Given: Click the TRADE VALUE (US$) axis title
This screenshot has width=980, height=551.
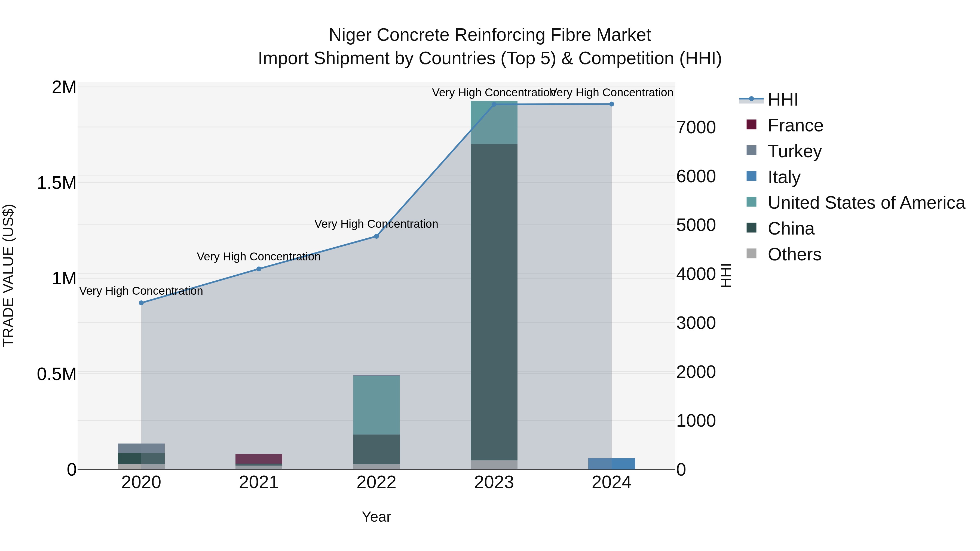Looking at the screenshot, I should pos(8,275).
